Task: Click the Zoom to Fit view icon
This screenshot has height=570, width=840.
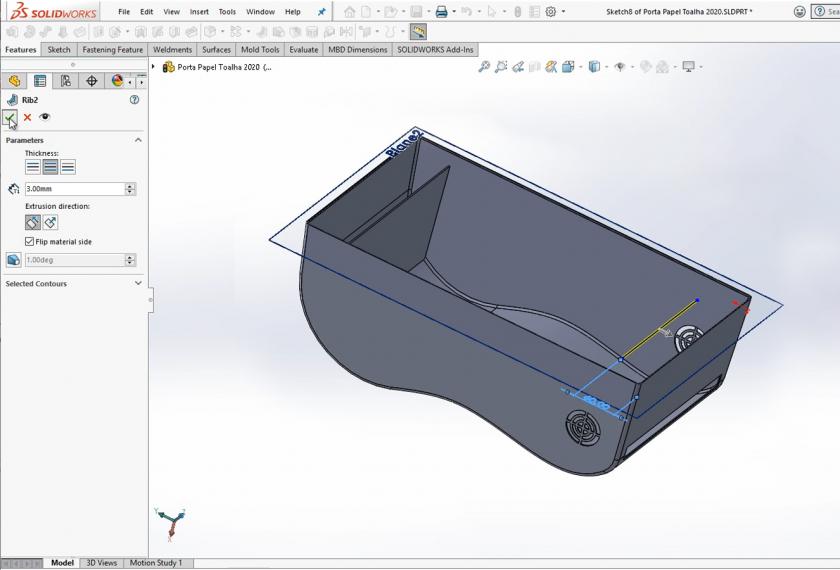Action: point(484,67)
